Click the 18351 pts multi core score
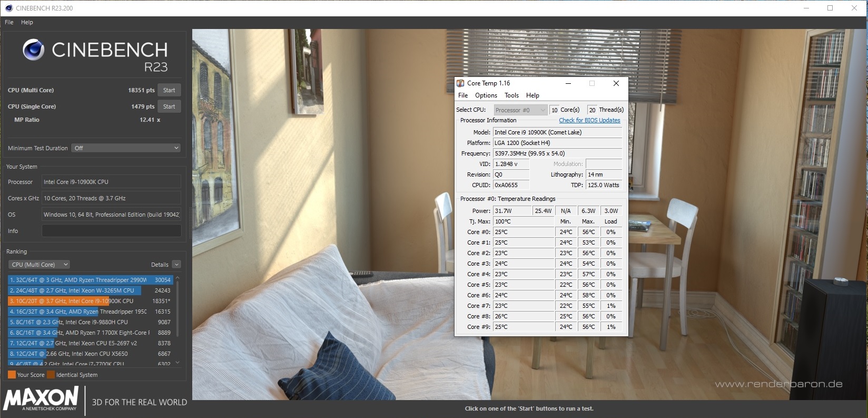 [x=141, y=90]
